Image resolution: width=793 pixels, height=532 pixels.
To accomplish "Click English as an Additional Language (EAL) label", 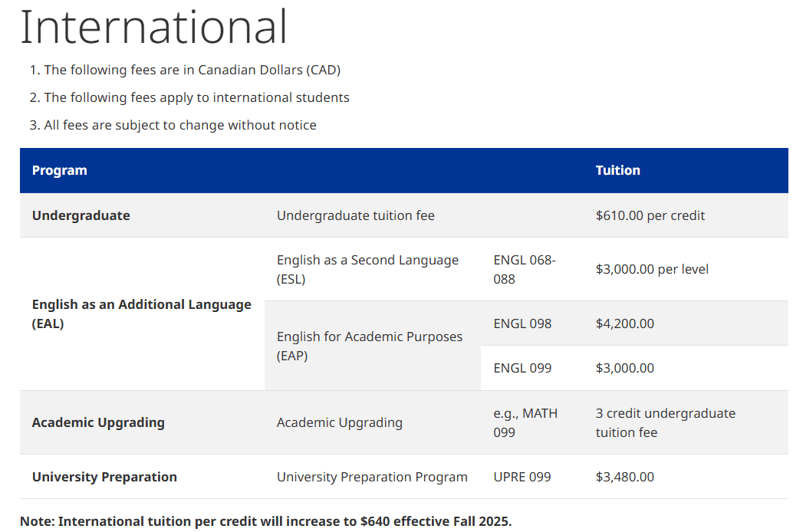I will (x=141, y=314).
